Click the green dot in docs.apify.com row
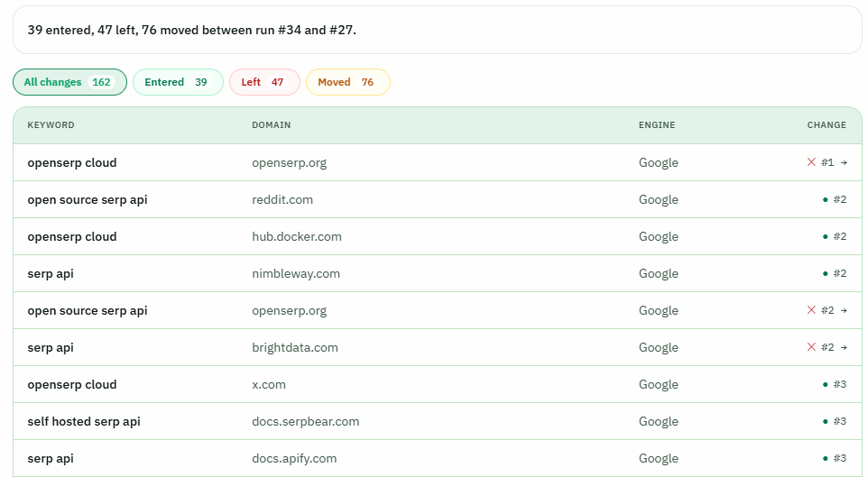This screenshot has width=868, height=477. pos(826,458)
